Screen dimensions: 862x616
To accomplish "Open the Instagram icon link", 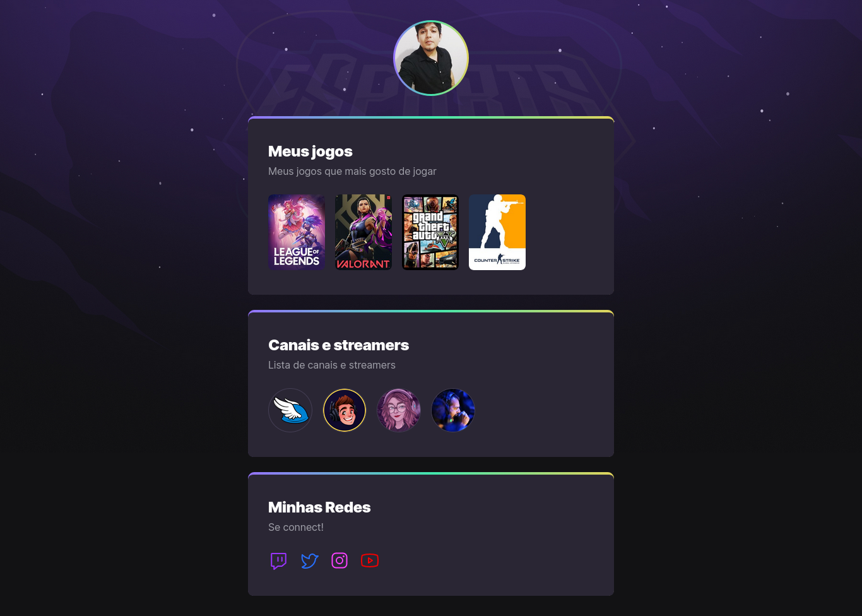I will [x=339, y=560].
